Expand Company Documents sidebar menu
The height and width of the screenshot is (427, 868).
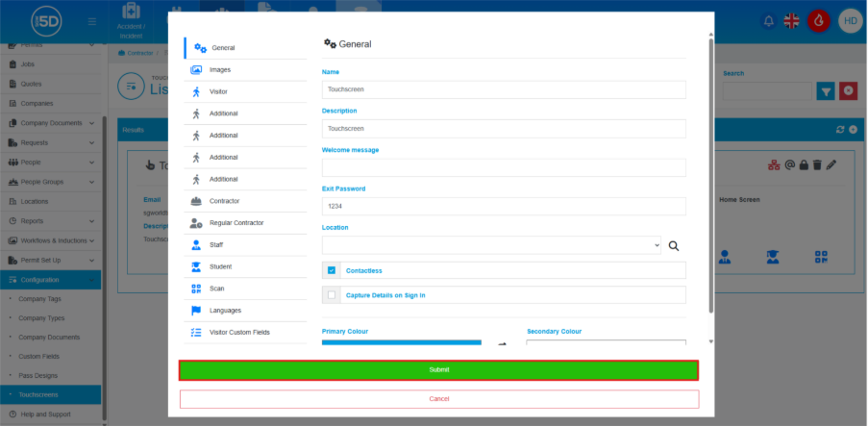51,123
